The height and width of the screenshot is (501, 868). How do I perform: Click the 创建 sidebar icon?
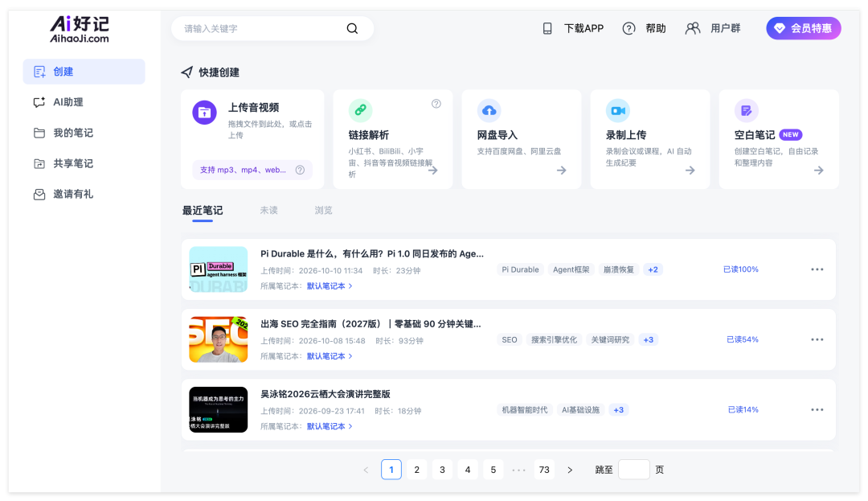coord(39,72)
